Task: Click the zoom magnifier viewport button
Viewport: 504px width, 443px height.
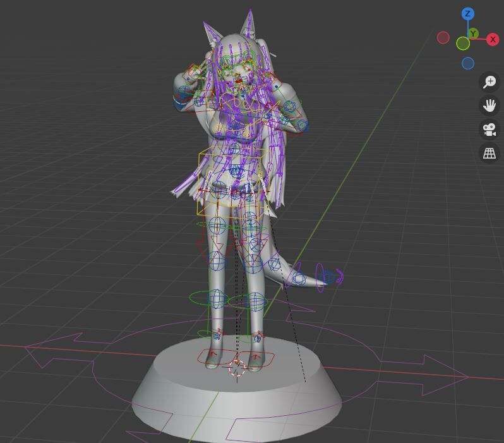Action: 489,82
